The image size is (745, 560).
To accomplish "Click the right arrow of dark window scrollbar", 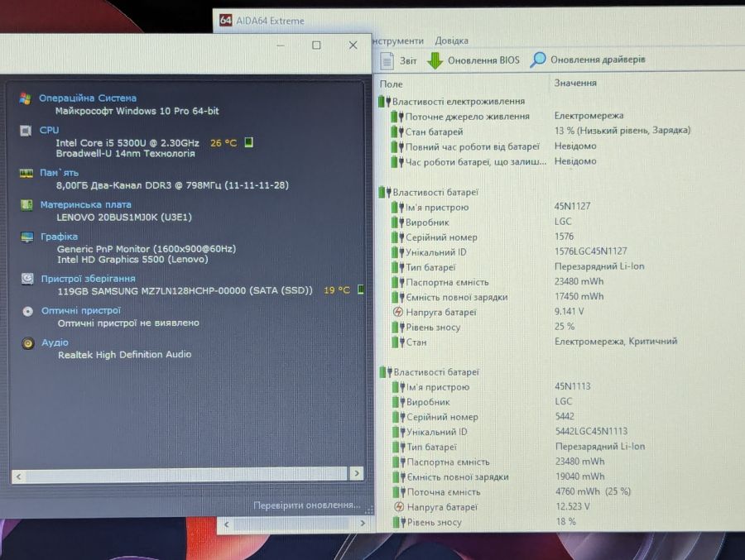I will click(356, 473).
